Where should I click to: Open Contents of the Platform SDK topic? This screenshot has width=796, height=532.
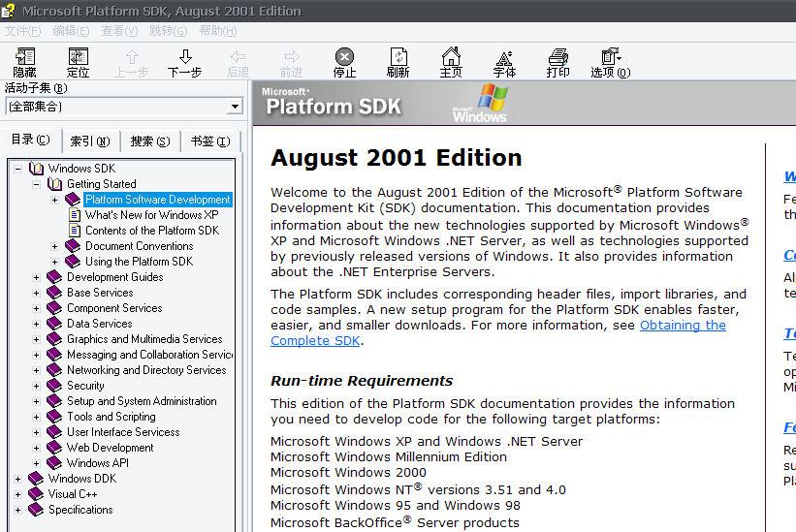click(x=152, y=231)
